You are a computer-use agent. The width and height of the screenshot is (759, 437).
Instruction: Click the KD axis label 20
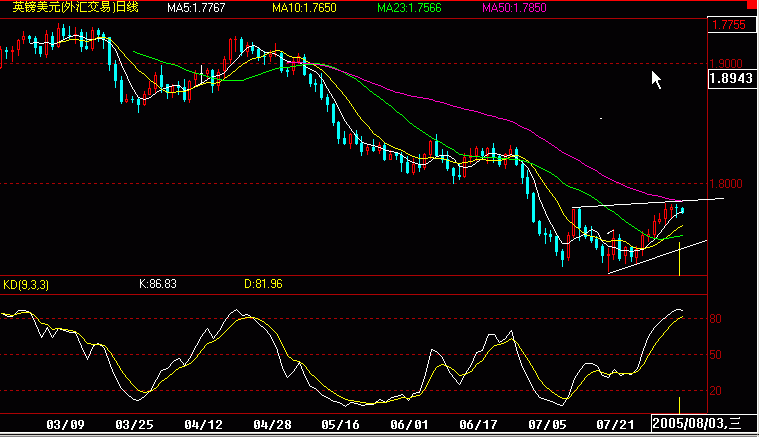[715, 391]
